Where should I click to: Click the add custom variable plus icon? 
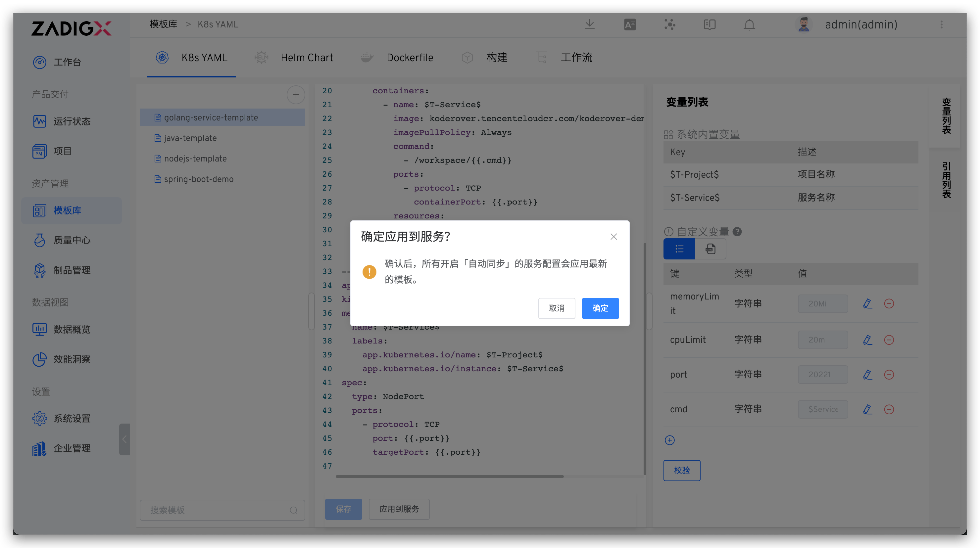pos(669,440)
